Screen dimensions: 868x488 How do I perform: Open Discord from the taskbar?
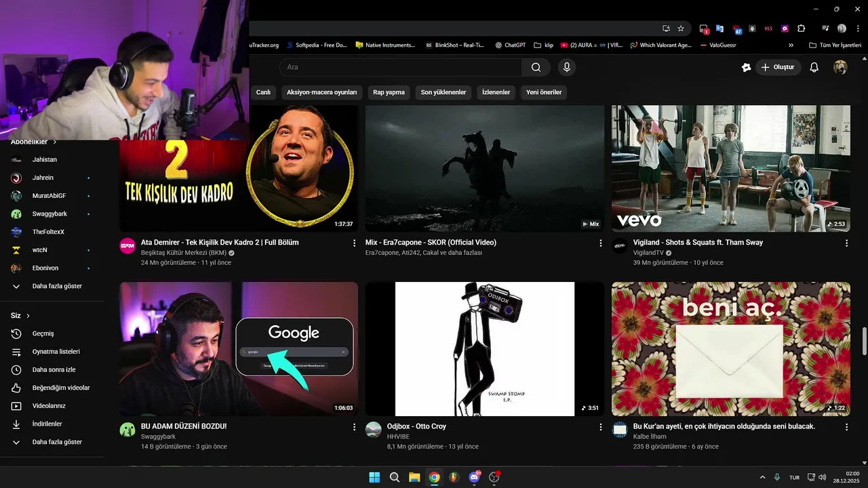click(474, 477)
